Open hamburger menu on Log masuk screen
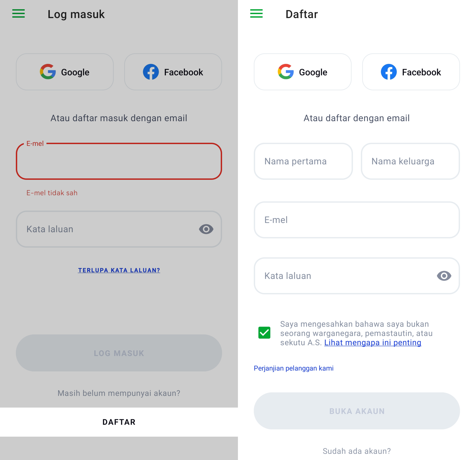 pyautogui.click(x=19, y=14)
